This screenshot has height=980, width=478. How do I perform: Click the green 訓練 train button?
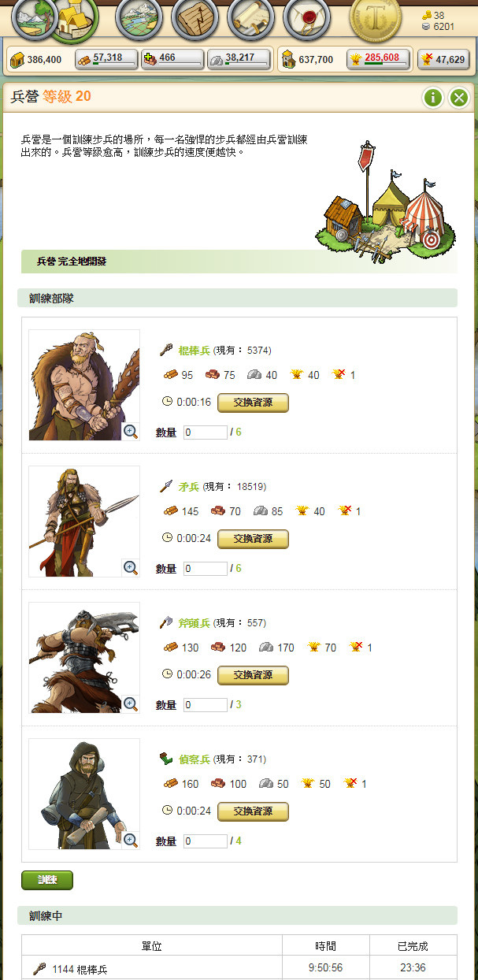pos(47,880)
